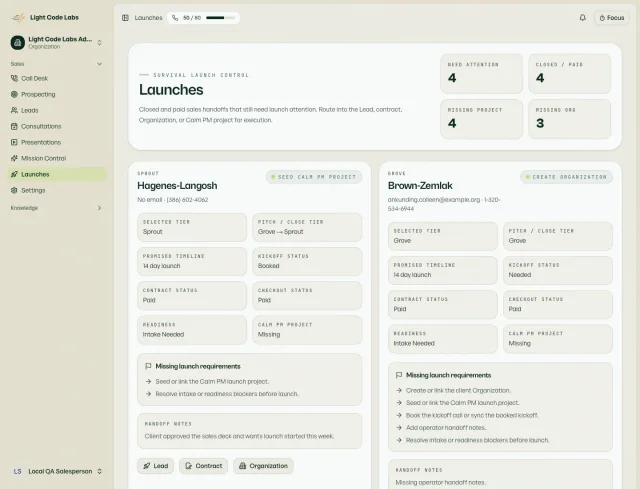Click the flag icon in Brown-Zemlak requirements
Viewport: 640px width, 489px height.
399,376
